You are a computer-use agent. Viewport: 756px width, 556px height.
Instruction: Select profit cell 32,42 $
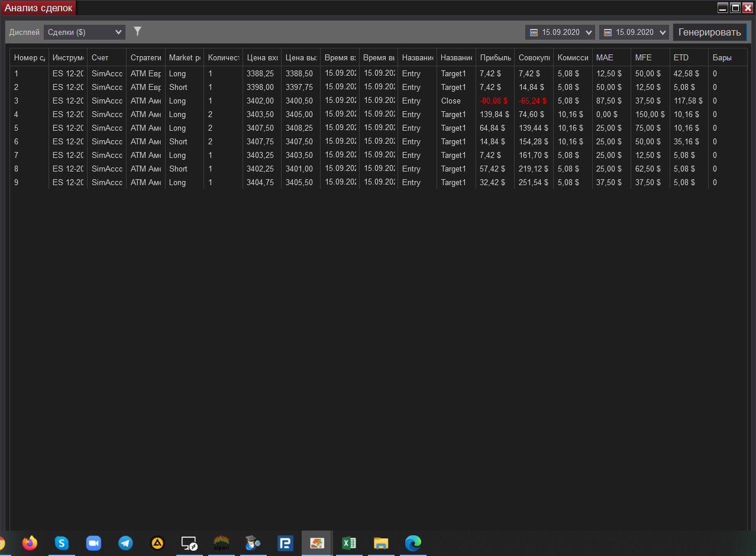[495, 182]
